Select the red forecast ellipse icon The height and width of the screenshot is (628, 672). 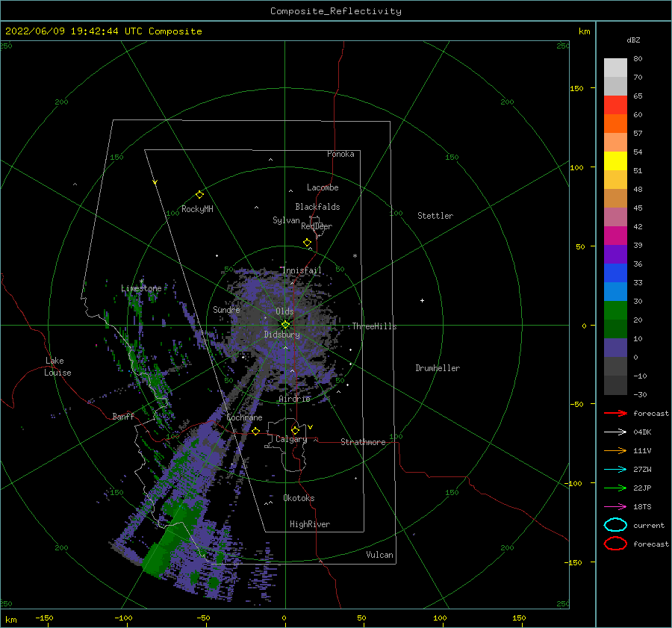tap(615, 544)
